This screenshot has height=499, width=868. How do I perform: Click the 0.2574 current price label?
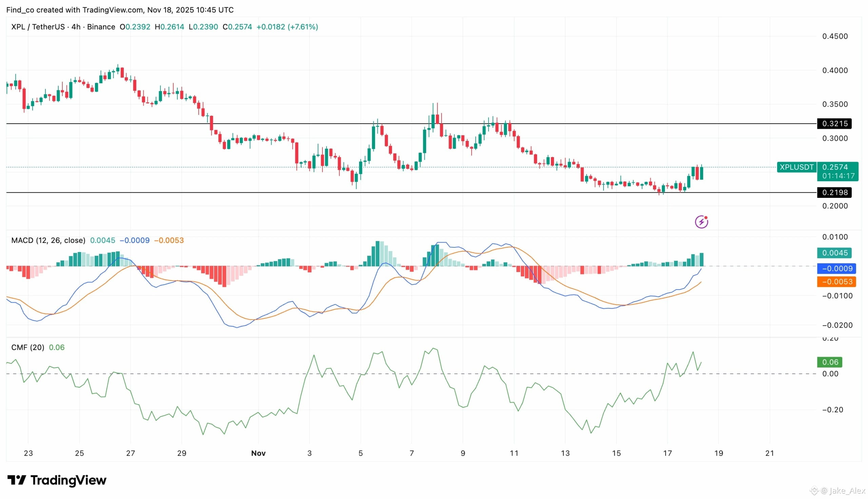pyautogui.click(x=834, y=167)
